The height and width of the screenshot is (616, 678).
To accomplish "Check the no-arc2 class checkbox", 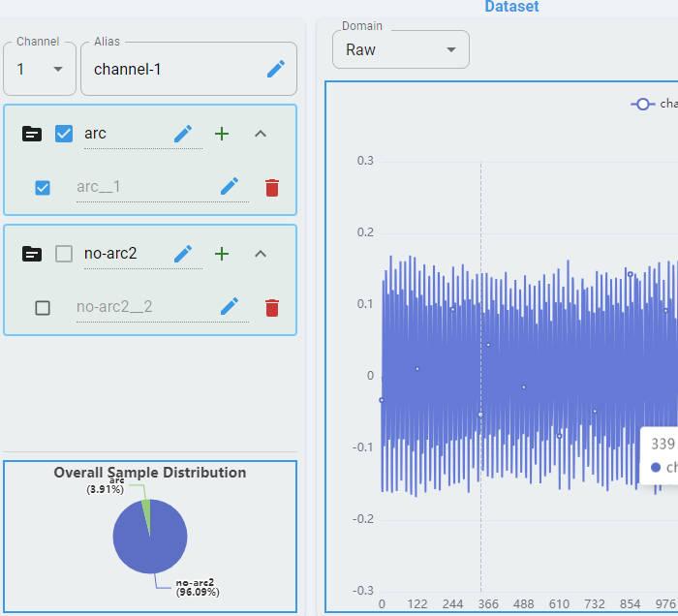I will (x=64, y=254).
